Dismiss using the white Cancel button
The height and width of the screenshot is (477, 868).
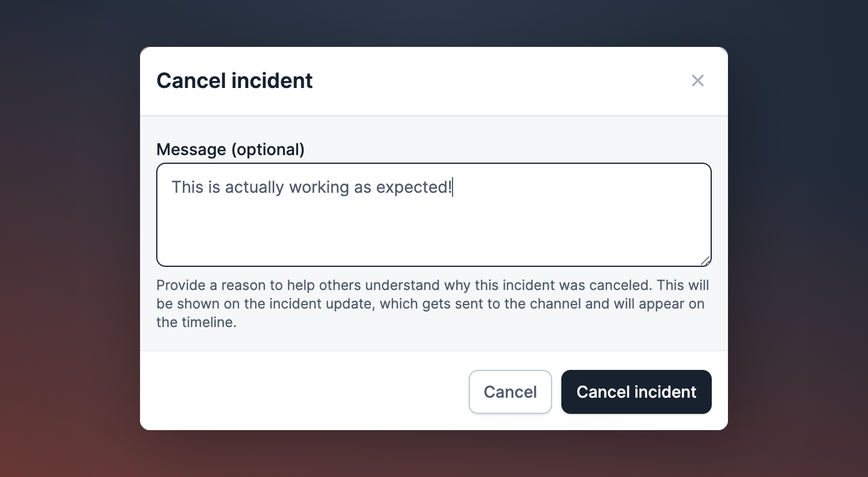pyautogui.click(x=510, y=392)
